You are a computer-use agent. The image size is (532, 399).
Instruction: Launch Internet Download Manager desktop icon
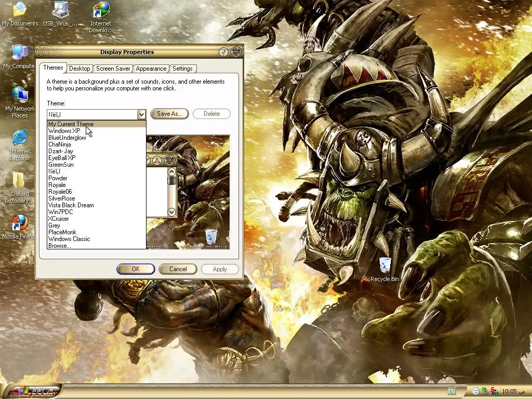[101, 17]
